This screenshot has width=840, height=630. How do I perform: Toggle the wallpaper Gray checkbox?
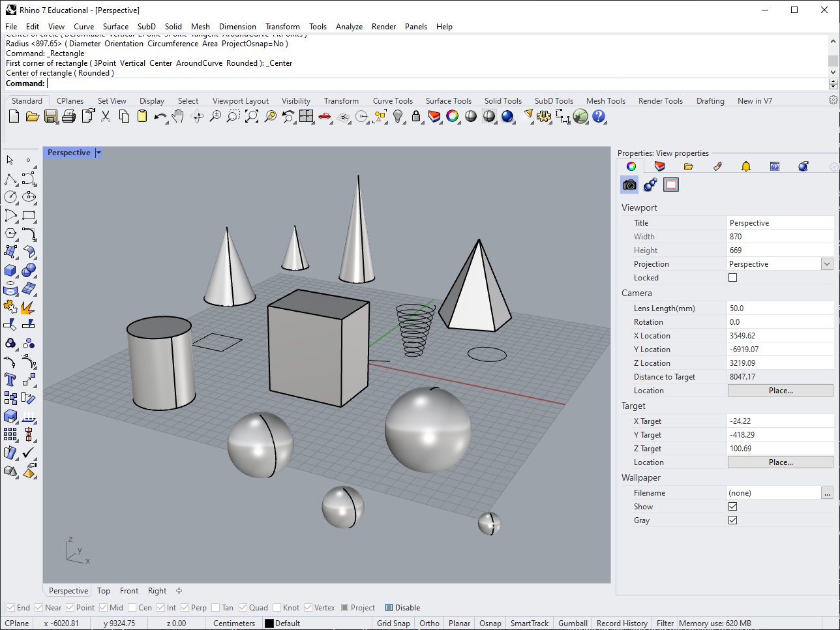pos(733,520)
